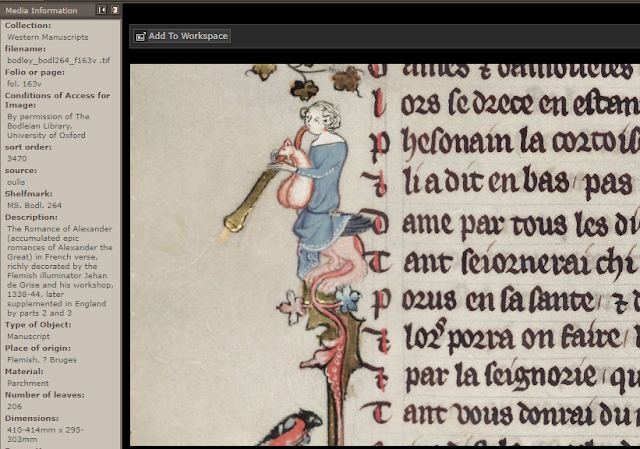Click the 'Dimensions:' field label

pos(31,418)
